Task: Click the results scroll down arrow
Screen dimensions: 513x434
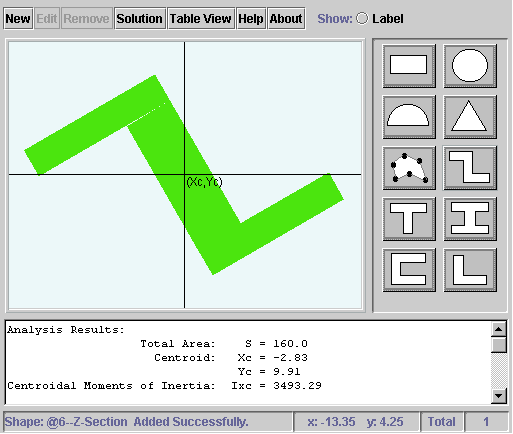Action: 499,396
